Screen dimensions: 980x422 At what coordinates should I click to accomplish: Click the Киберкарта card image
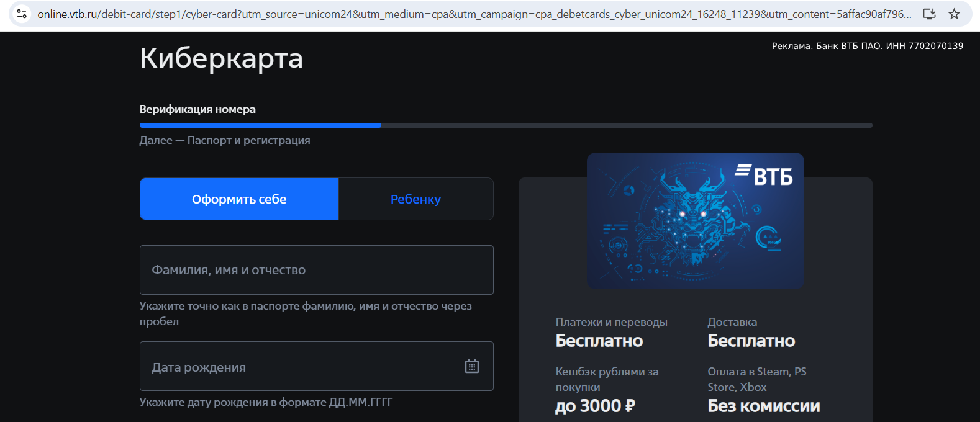[696, 220]
